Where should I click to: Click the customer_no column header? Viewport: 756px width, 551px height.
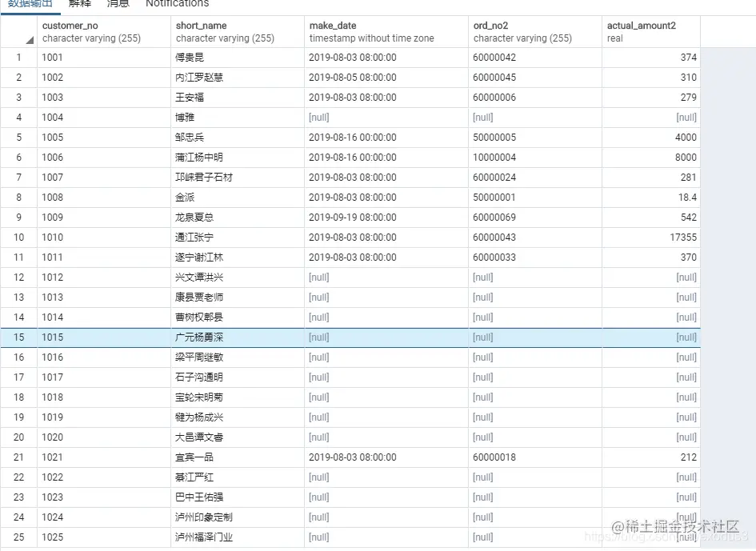[x=104, y=32]
